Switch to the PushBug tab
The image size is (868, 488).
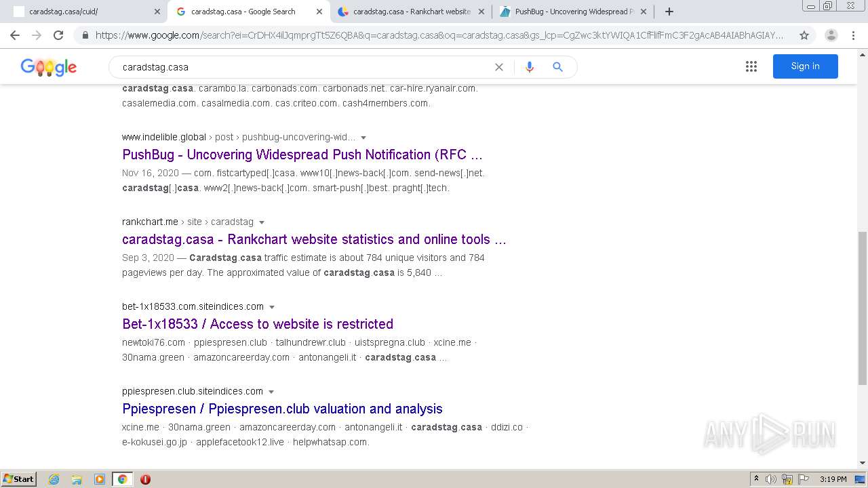point(572,12)
